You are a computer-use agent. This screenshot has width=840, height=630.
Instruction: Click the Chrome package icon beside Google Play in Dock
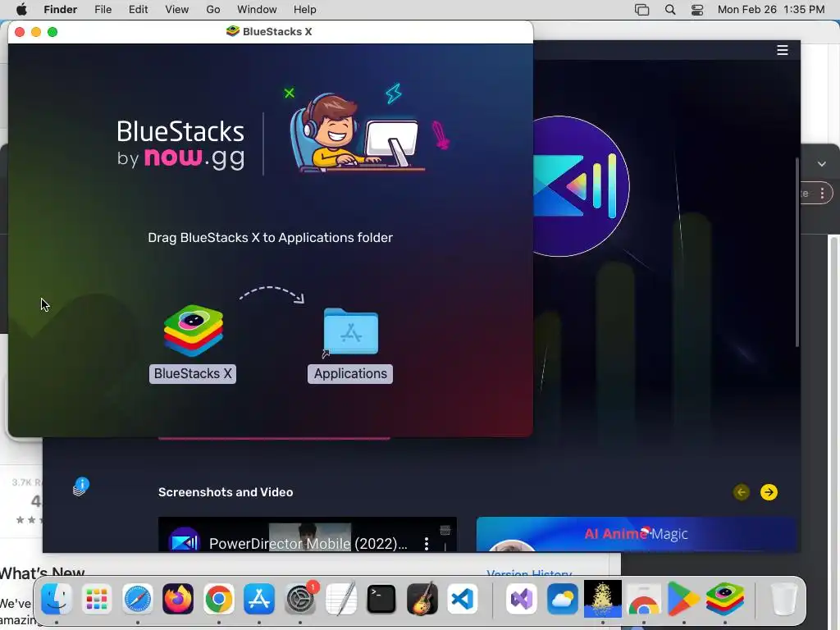pyautogui.click(x=643, y=599)
